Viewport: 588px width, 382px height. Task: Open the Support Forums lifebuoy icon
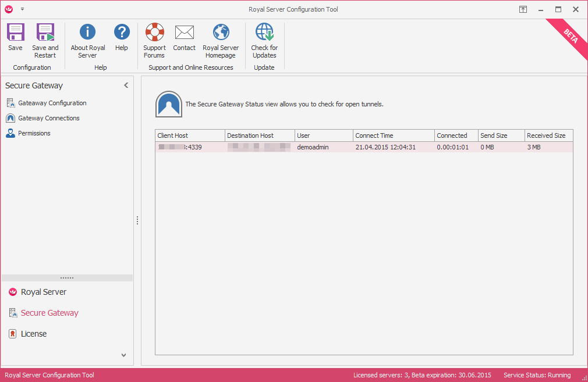pos(154,32)
